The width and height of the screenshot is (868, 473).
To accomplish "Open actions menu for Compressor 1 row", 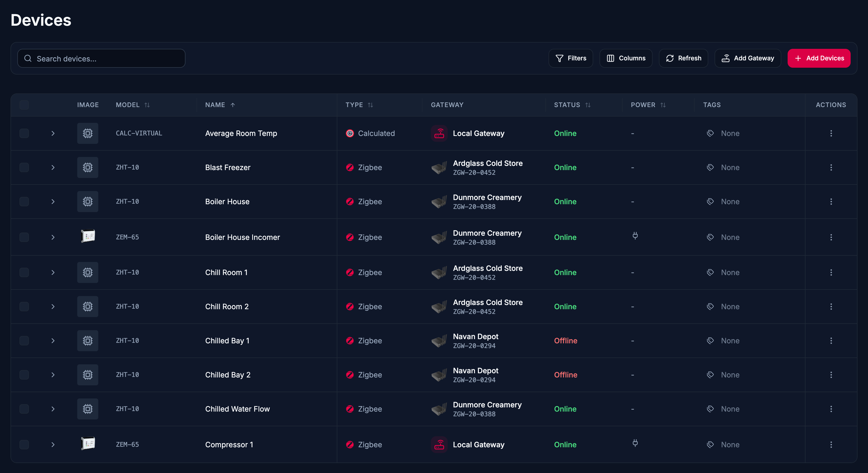I will pyautogui.click(x=831, y=444).
